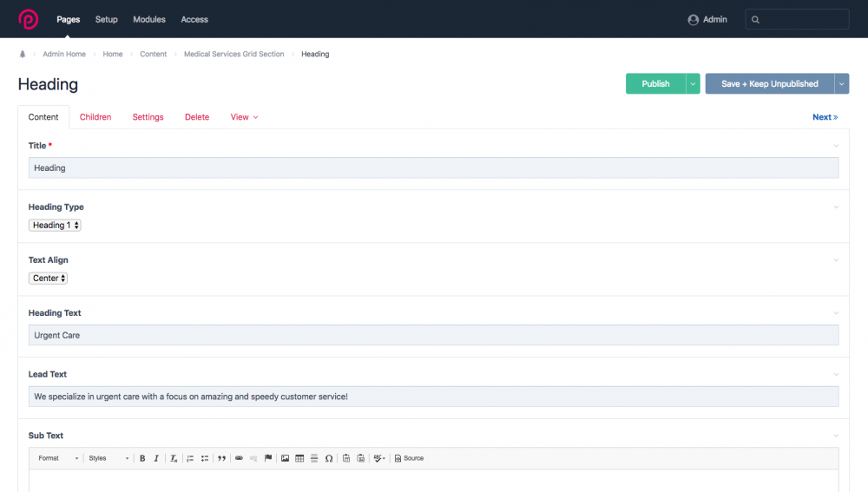Switch to the Settings tab

click(148, 117)
